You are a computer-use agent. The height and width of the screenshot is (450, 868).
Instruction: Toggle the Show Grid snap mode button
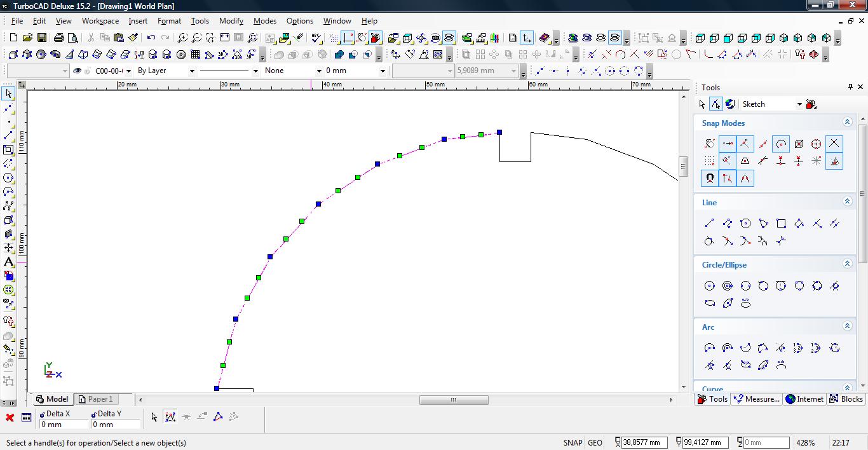click(x=709, y=161)
